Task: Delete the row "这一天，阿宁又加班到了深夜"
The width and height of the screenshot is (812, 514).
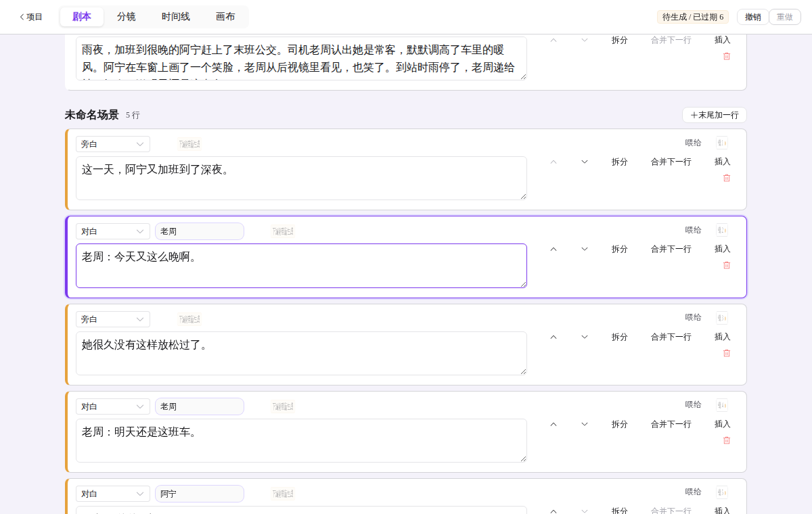Action: pos(727,178)
